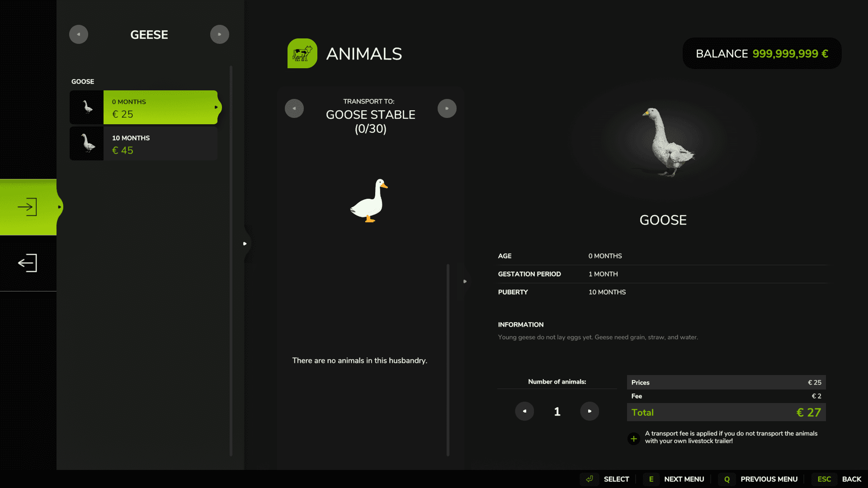Viewport: 868px width, 488px height.
Task: Click the Select enter-key icon
Action: pyautogui.click(x=590, y=479)
